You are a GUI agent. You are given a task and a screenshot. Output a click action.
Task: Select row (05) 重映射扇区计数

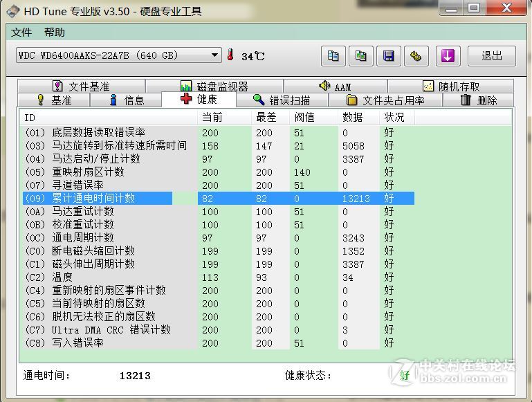[x=219, y=172]
